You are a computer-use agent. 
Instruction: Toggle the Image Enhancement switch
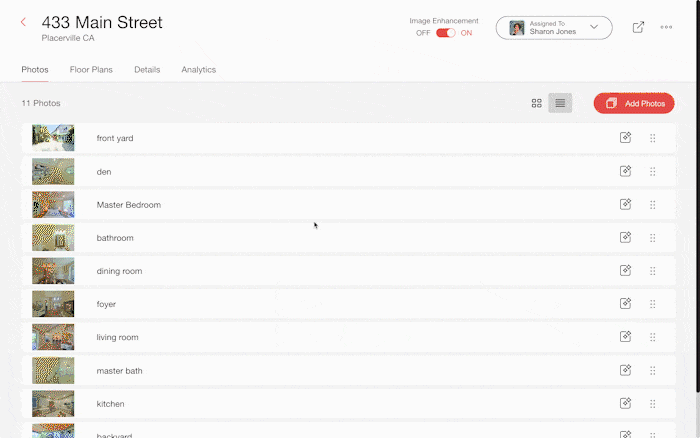[445, 33]
